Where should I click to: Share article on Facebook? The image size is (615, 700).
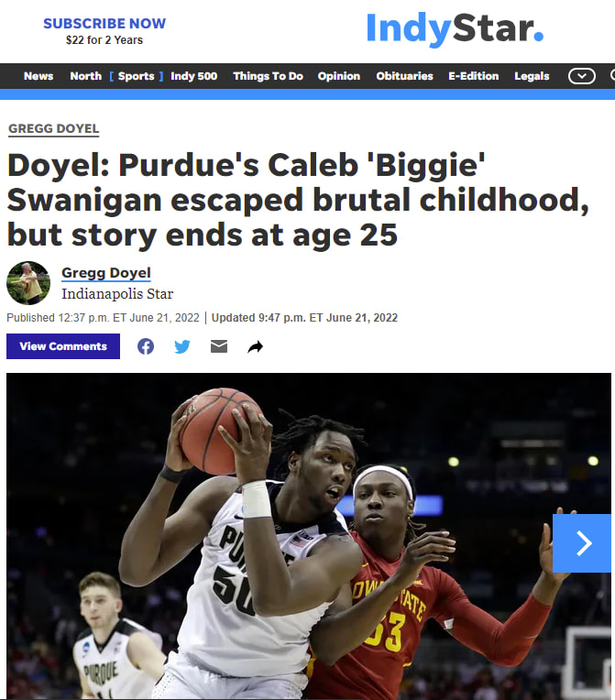tap(146, 346)
